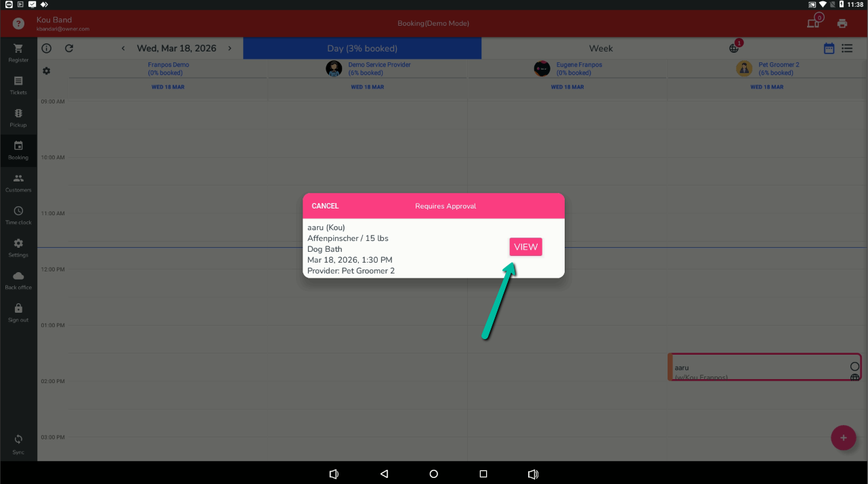Screen dimensions: 868x484
Task: Click the add booking plus button
Action: click(x=843, y=438)
